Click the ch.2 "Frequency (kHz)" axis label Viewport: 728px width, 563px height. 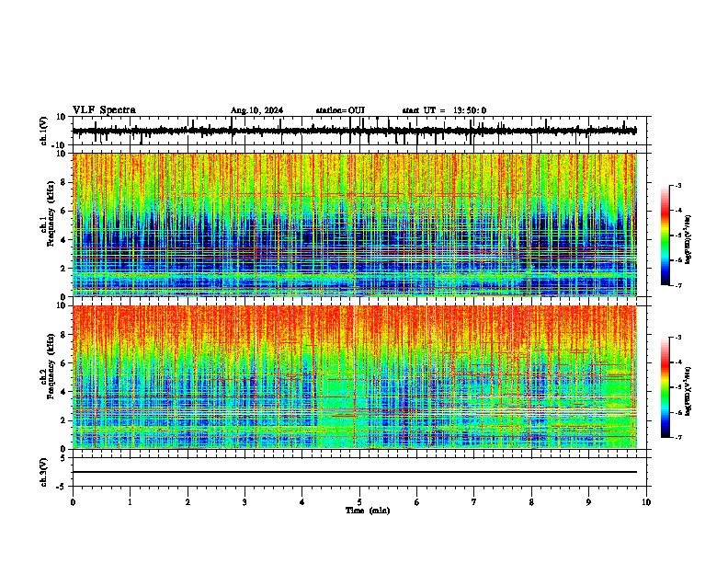point(51,366)
